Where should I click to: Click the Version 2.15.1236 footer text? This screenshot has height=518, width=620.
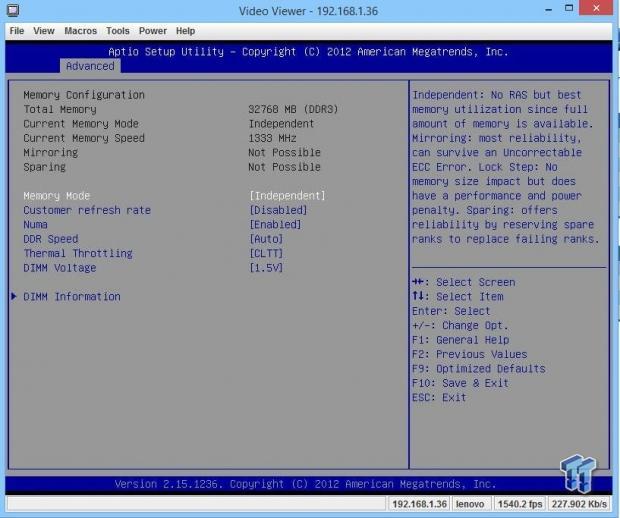pos(305,484)
